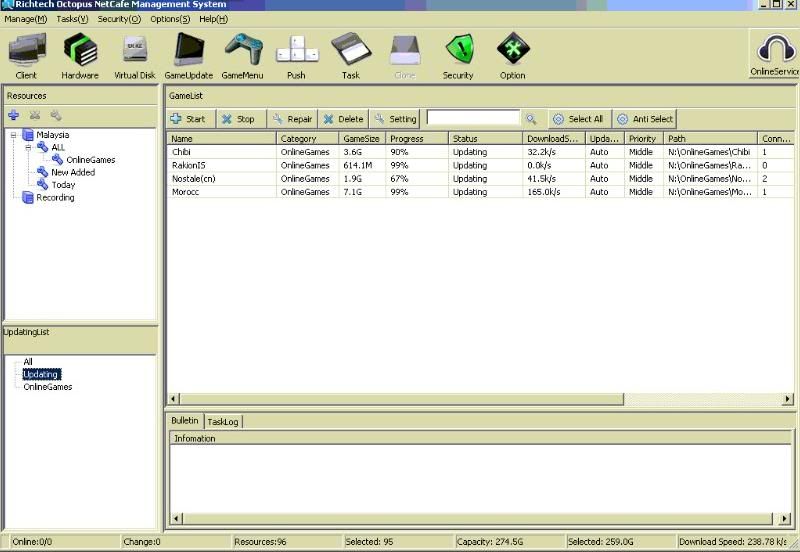The image size is (800, 552).
Task: Open the Virtual Disk icon
Action: 134,50
